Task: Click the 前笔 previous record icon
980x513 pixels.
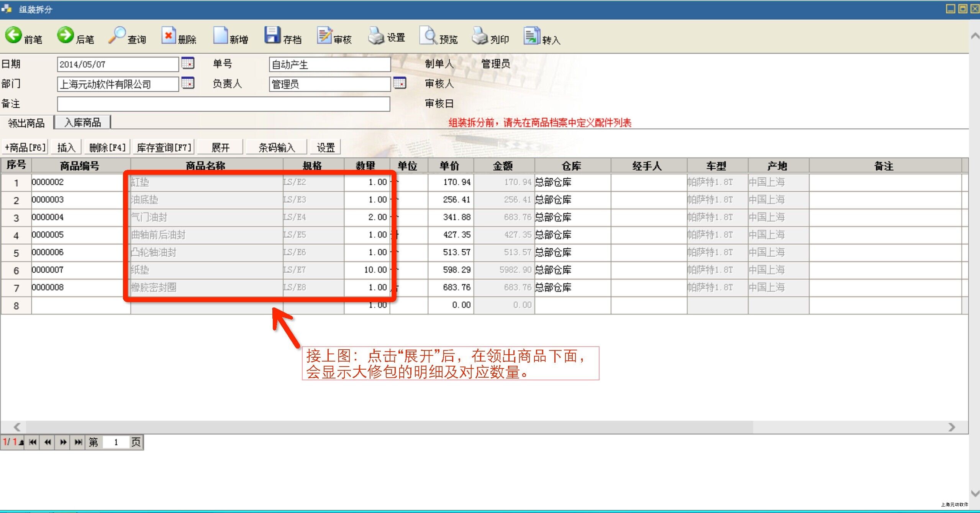Action: pos(14,35)
